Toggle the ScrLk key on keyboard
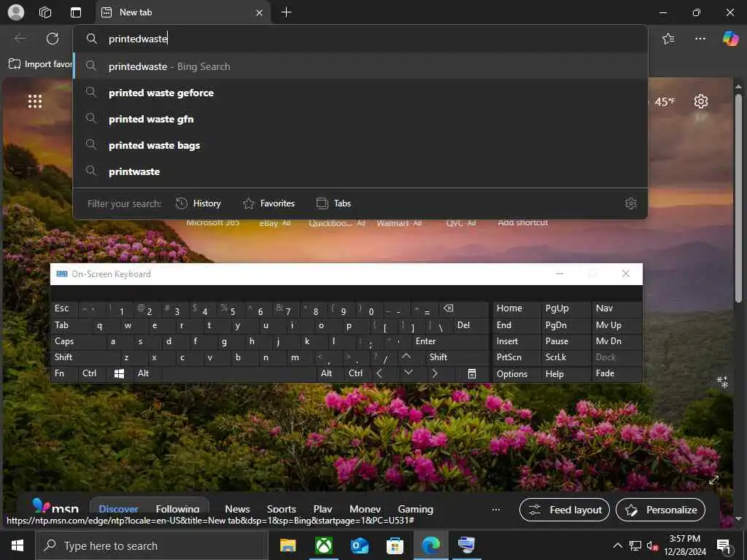Screen dimensions: 747x560 click(565, 357)
